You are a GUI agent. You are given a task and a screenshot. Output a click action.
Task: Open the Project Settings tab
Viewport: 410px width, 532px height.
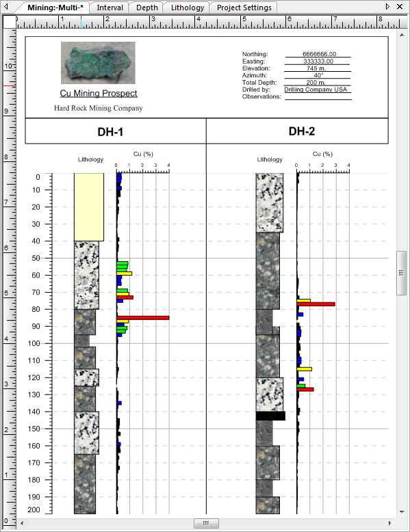[x=244, y=8]
